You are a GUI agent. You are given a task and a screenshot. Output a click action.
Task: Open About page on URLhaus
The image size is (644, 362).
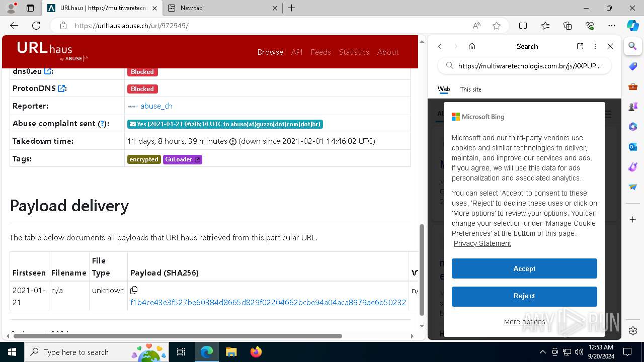(x=388, y=52)
